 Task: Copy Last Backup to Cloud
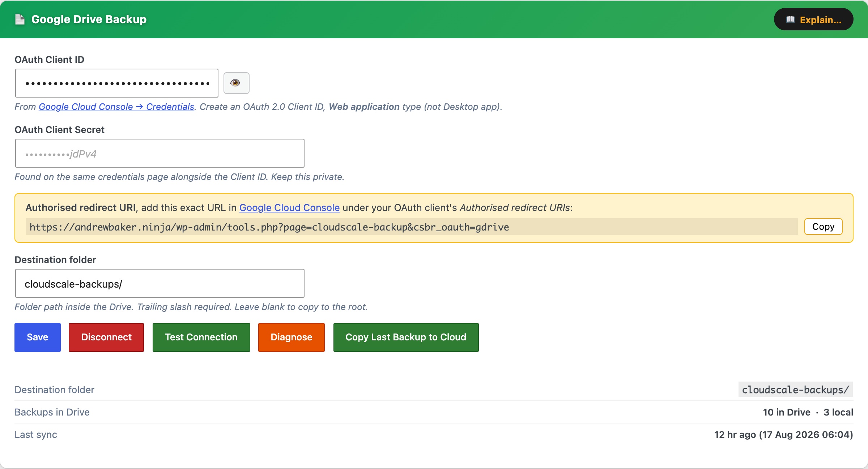(406, 337)
